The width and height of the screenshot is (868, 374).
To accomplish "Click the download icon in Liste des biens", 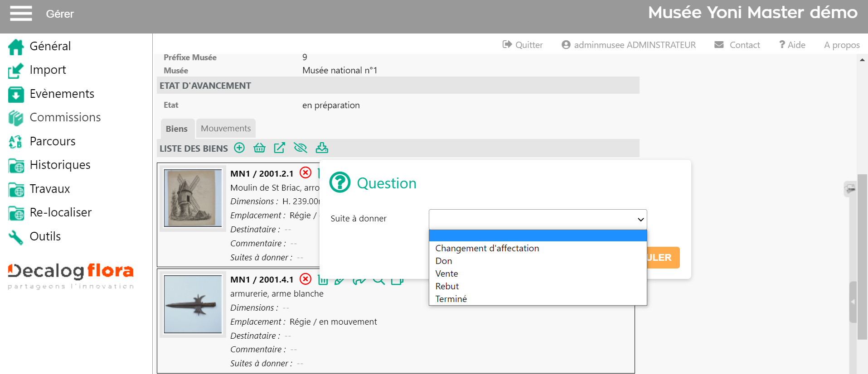I will pos(322,148).
